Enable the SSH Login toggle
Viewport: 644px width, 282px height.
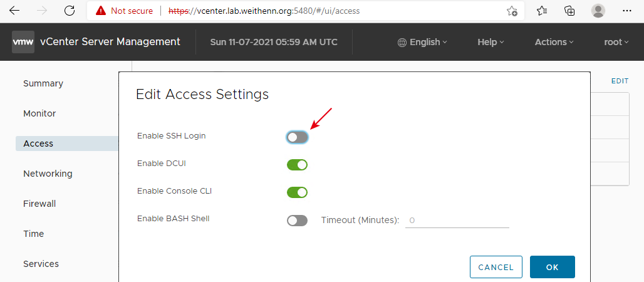297,137
